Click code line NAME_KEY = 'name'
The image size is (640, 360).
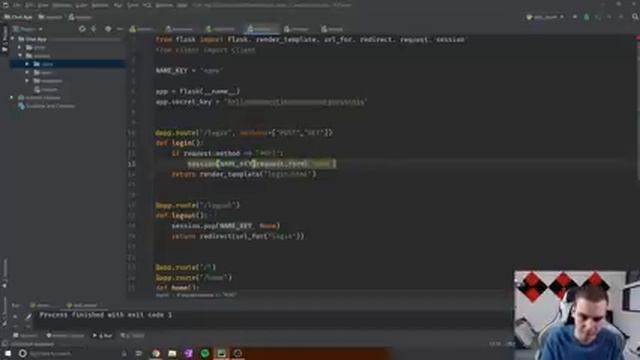[x=189, y=71]
